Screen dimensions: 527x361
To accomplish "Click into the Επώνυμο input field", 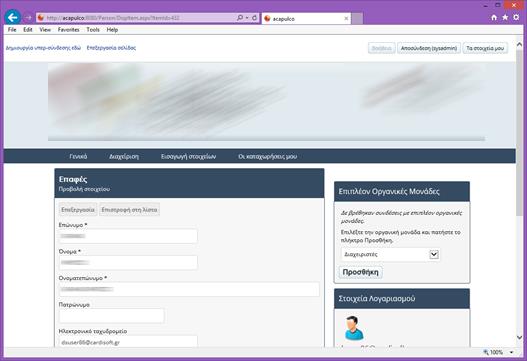I will [128, 236].
